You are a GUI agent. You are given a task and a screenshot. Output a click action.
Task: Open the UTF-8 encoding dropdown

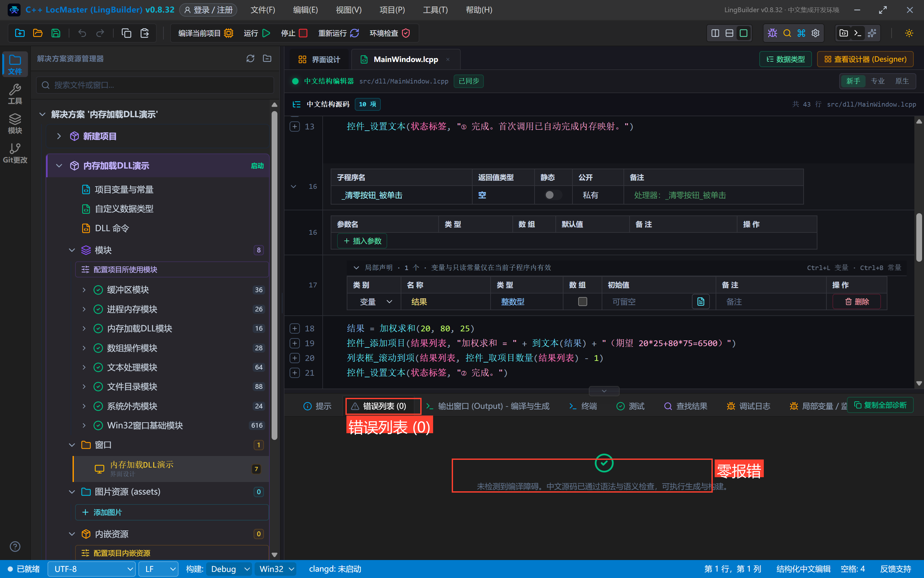click(x=91, y=569)
